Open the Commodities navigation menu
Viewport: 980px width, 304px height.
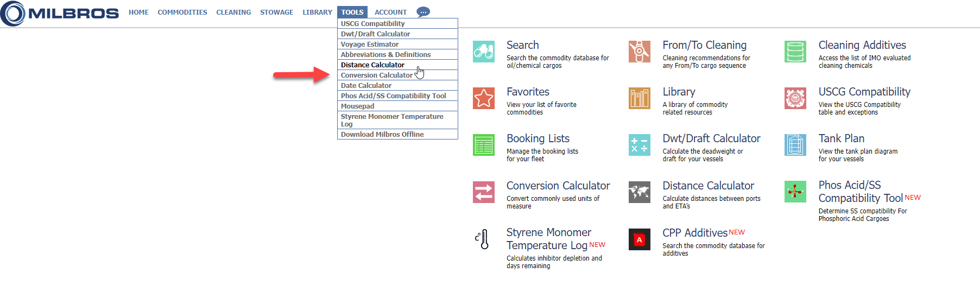pyautogui.click(x=182, y=12)
